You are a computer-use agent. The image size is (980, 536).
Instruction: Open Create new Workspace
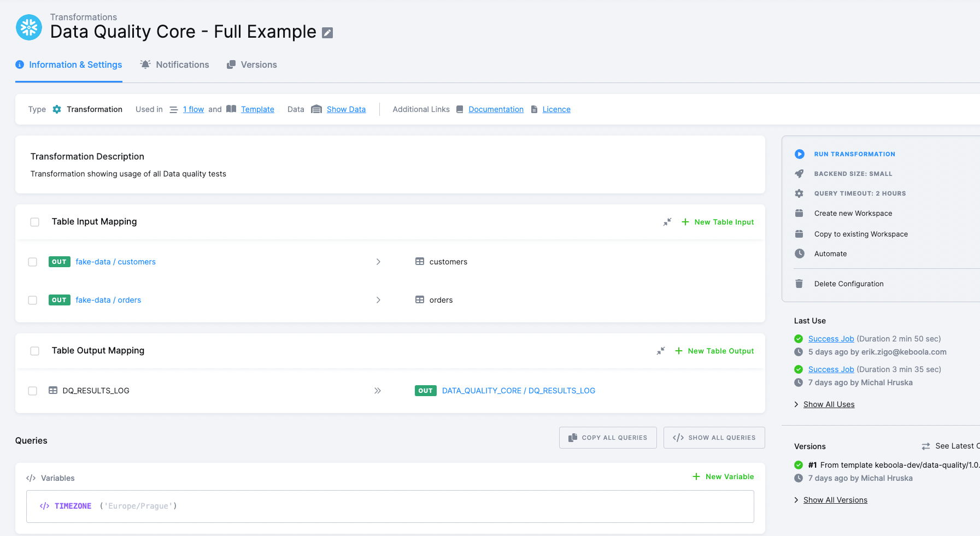pyautogui.click(x=853, y=213)
